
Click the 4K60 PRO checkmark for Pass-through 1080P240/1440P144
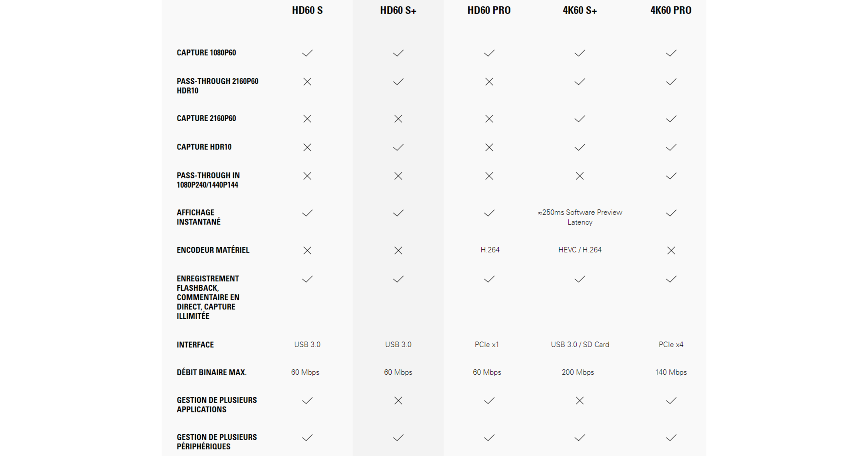671,176
